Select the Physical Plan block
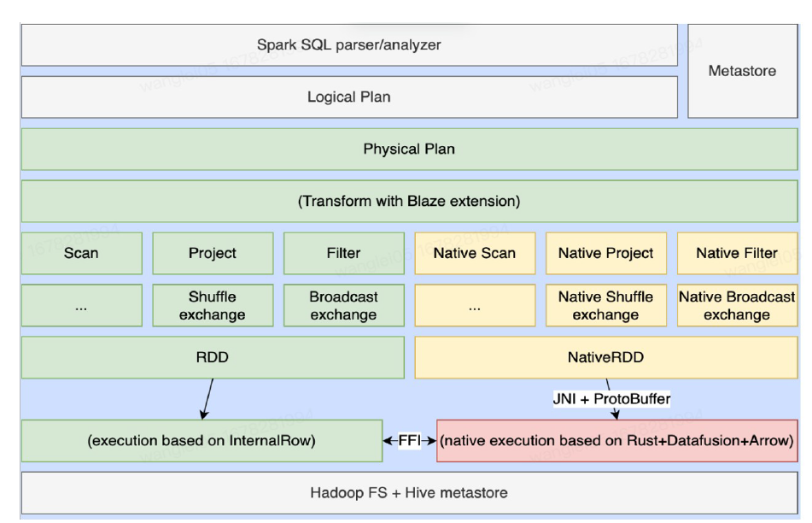This screenshot has height=523, width=812. [409, 150]
